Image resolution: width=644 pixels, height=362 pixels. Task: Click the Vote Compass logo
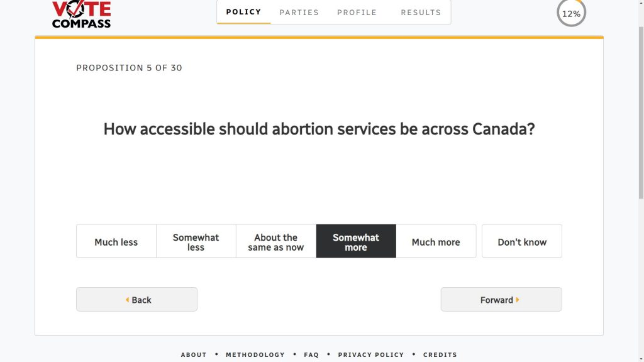(81, 14)
